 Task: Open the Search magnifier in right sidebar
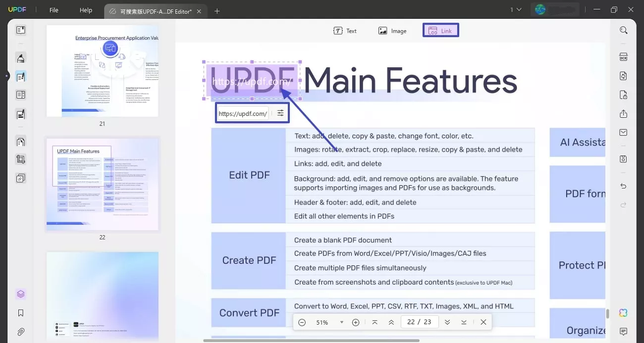[623, 30]
